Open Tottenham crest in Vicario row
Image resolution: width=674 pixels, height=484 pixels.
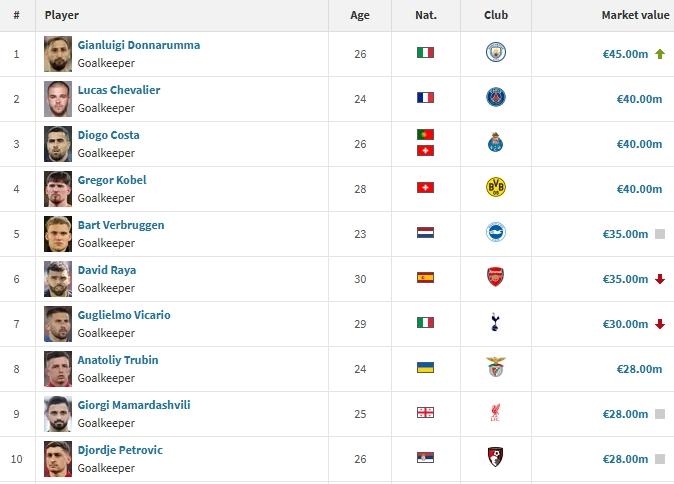[495, 323]
